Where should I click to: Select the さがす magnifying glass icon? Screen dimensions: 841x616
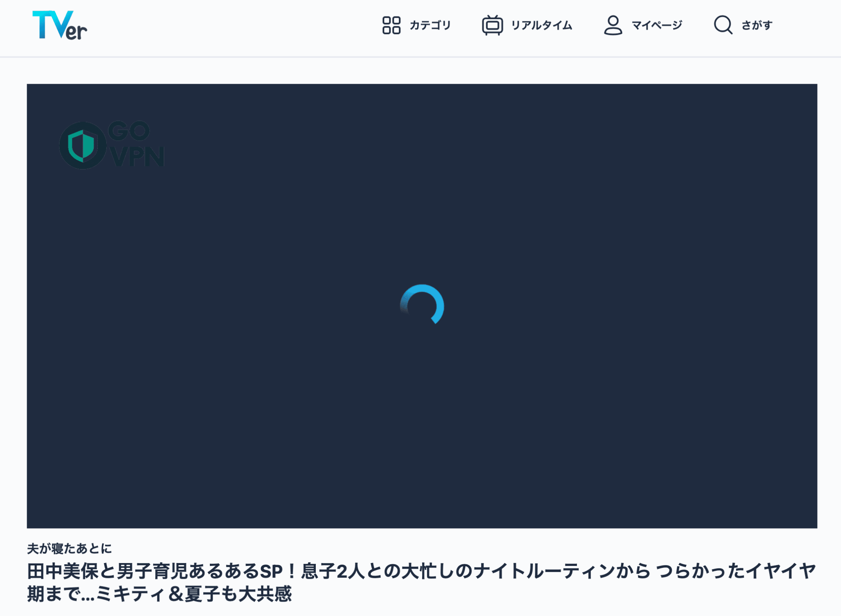pyautogui.click(x=724, y=25)
